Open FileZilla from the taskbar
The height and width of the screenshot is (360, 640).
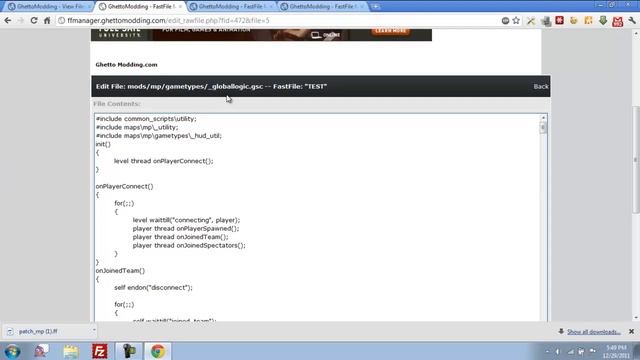(x=100, y=351)
